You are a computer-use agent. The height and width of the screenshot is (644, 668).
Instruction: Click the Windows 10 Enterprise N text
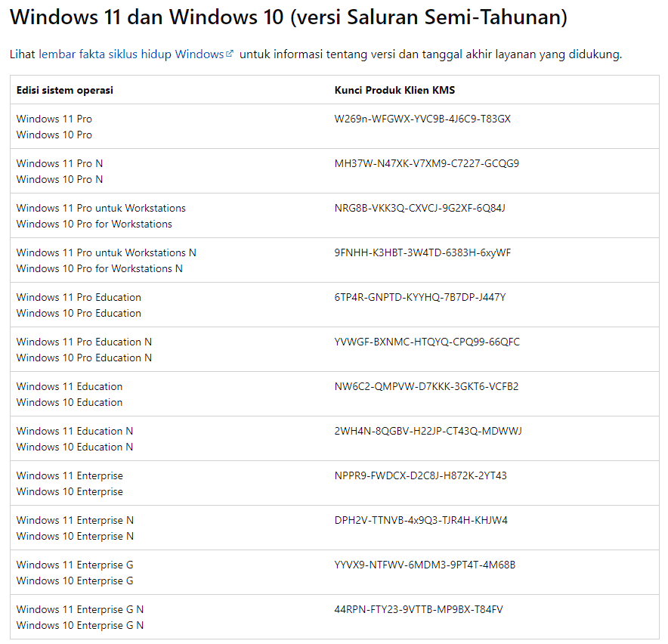(75, 536)
